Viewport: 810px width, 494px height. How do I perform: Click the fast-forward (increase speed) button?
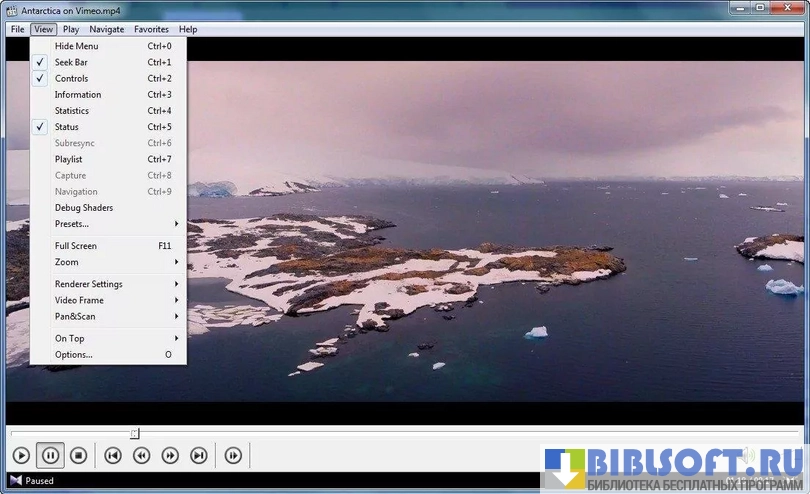[x=170, y=456]
